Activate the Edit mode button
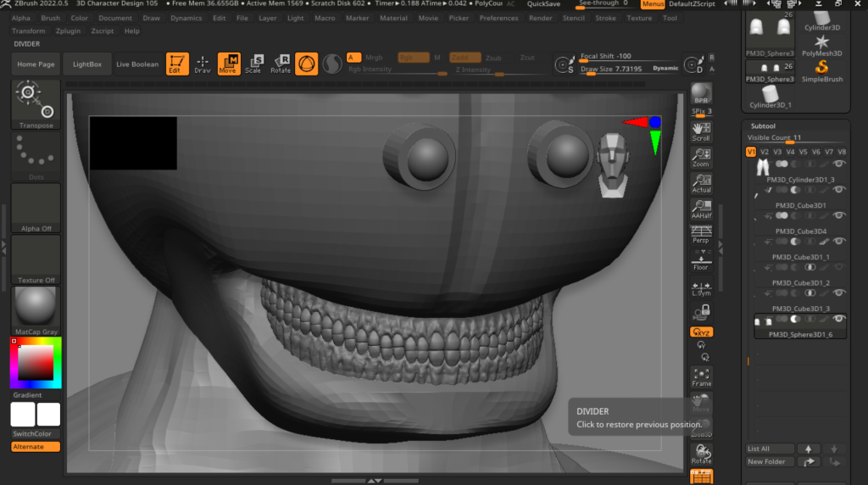 pyautogui.click(x=177, y=64)
